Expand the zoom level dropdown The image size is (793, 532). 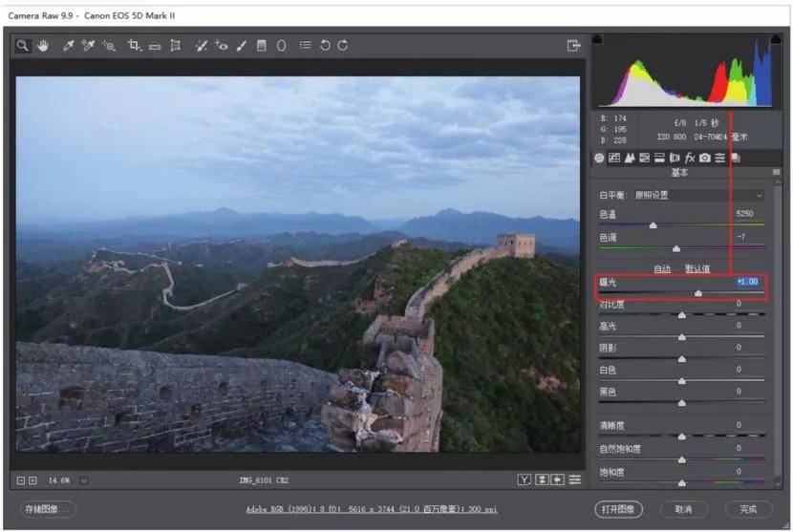84,480
